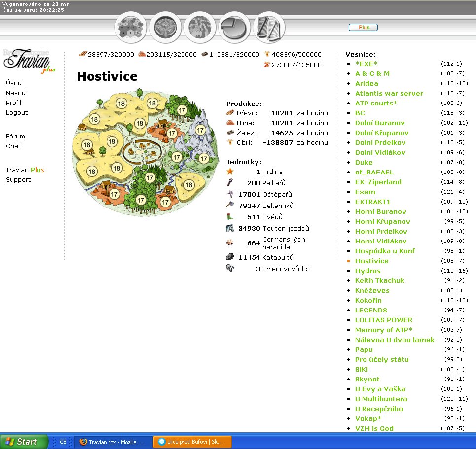Image resolution: width=476 pixels, height=449 pixels.
Task: Switch to village EX-Ziperland
Action: [378, 182]
